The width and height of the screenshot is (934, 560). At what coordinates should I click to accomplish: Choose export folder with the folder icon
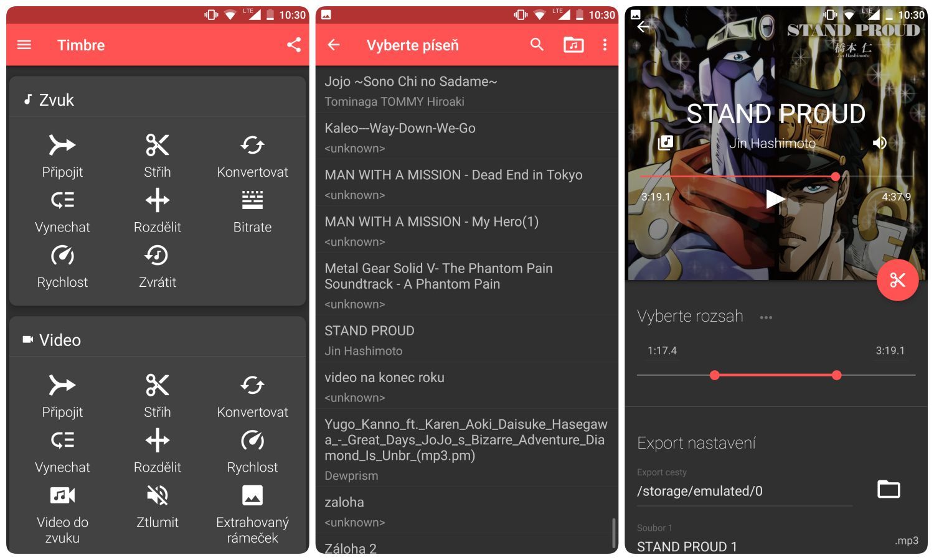click(889, 490)
